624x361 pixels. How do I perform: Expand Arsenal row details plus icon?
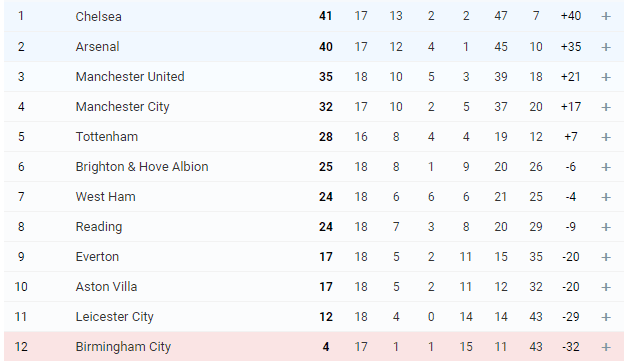[606, 47]
